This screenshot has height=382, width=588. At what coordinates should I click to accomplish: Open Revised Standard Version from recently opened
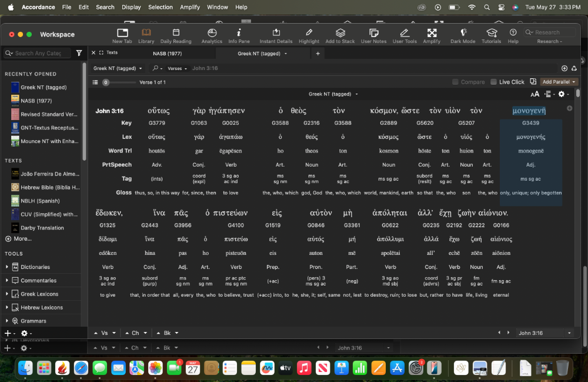(x=44, y=114)
